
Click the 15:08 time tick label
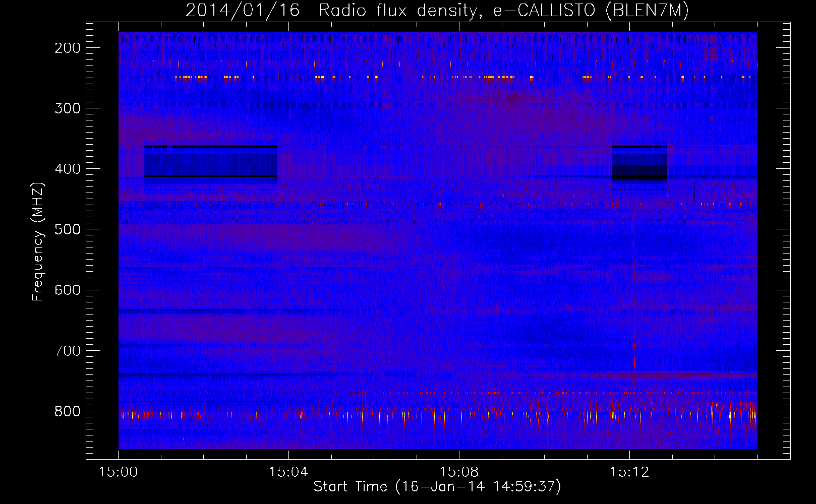click(459, 472)
